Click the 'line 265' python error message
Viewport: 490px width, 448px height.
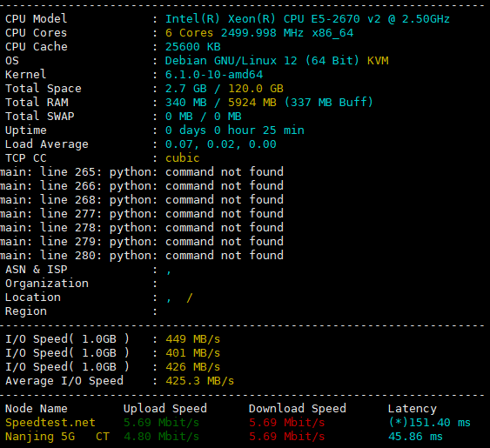(142, 172)
